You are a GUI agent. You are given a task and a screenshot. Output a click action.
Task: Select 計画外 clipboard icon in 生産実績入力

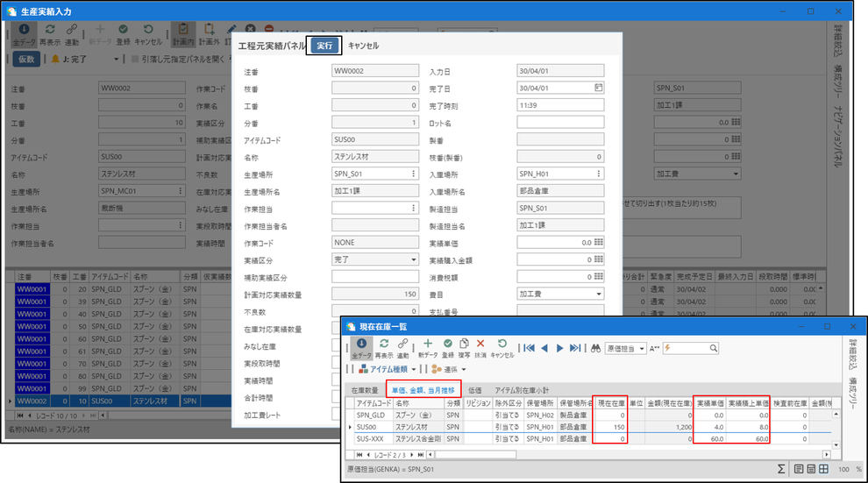210,29
